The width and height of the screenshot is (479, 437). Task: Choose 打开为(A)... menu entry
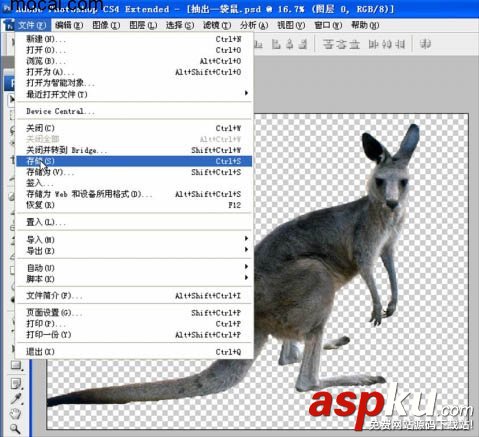134,72
